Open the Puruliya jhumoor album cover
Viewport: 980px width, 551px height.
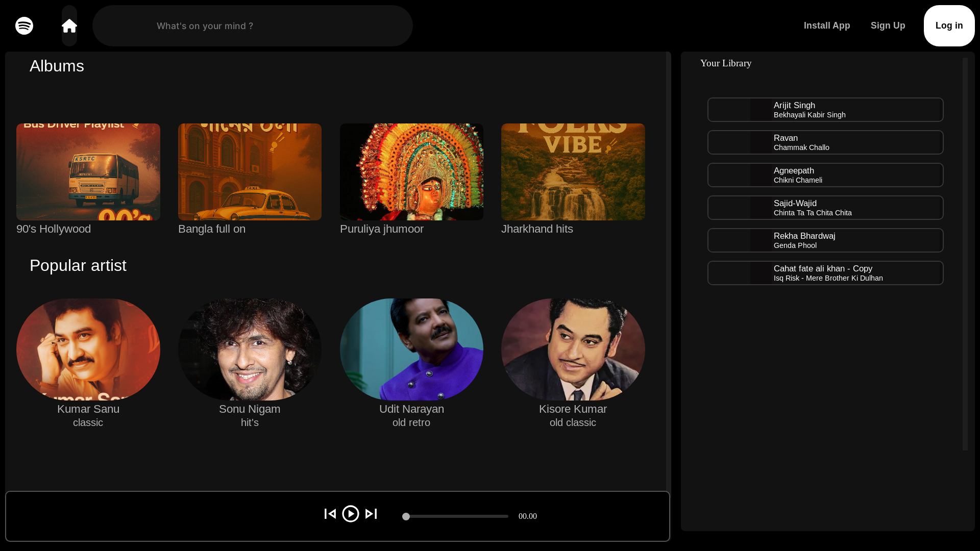pos(411,172)
